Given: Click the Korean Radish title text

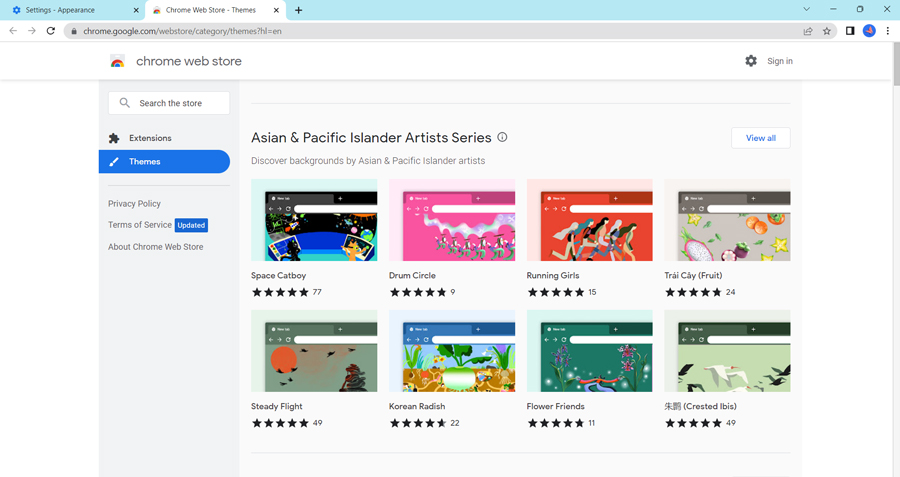Looking at the screenshot, I should point(417,406).
